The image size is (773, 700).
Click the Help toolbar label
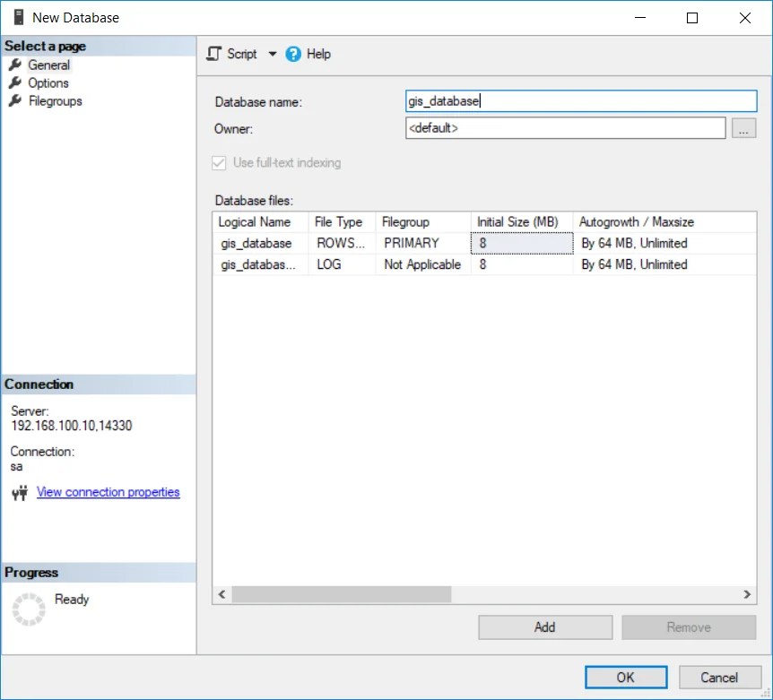pos(318,54)
